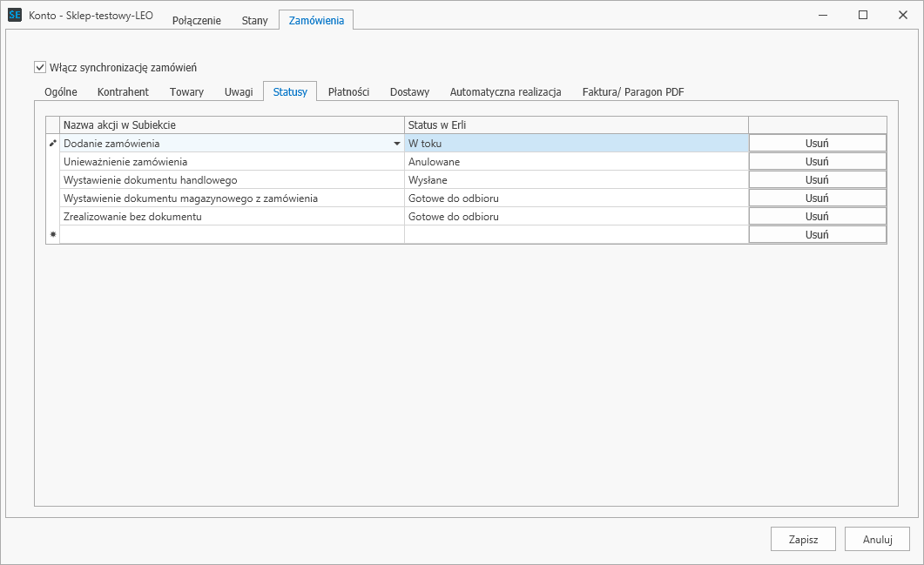Click the Status w Erli column header
Viewport: 924px width, 565px height.
point(577,124)
